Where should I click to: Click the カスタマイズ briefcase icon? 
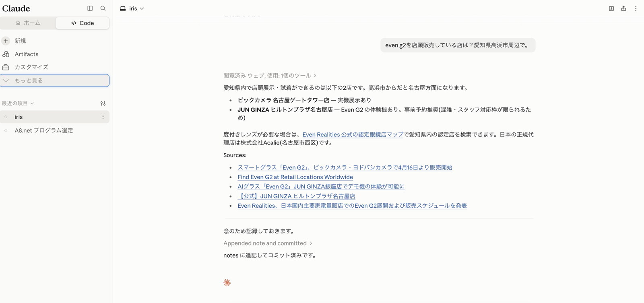(x=6, y=67)
